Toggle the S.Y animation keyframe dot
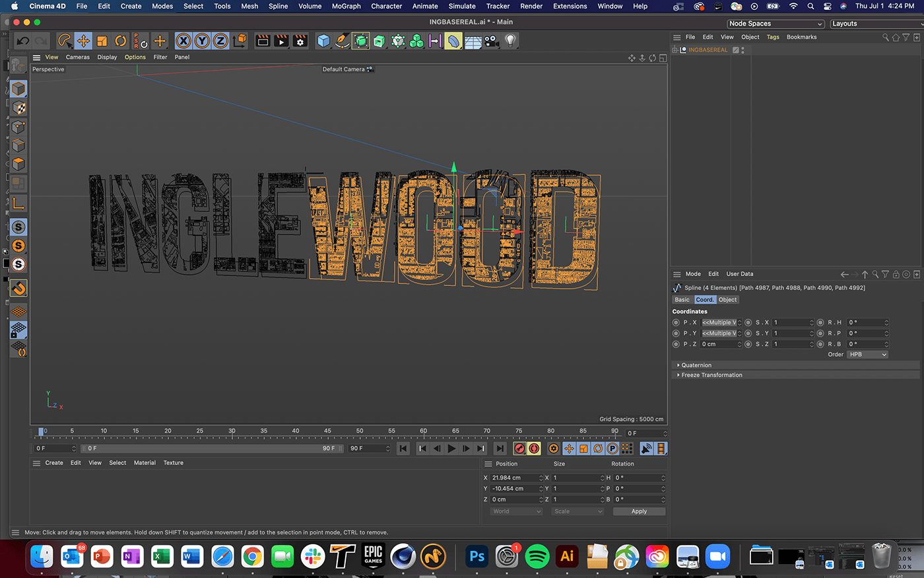924x578 pixels. [748, 333]
